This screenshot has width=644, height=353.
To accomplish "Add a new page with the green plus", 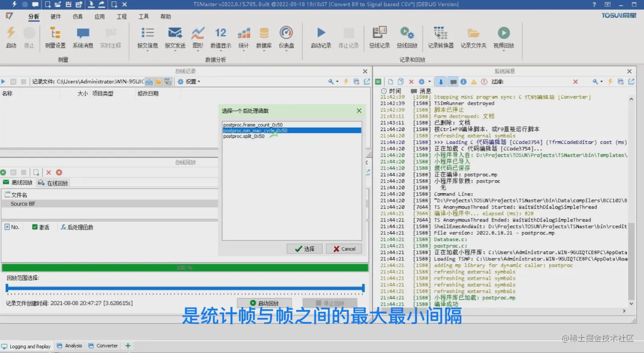I will pos(128,346).
